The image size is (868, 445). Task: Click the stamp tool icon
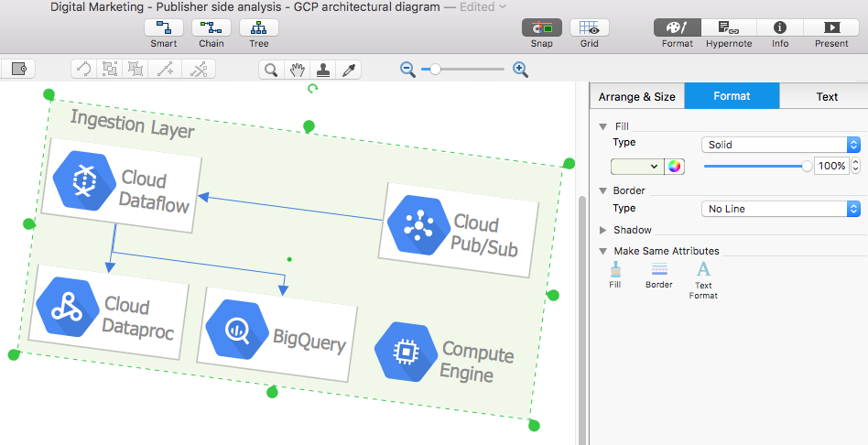322,69
